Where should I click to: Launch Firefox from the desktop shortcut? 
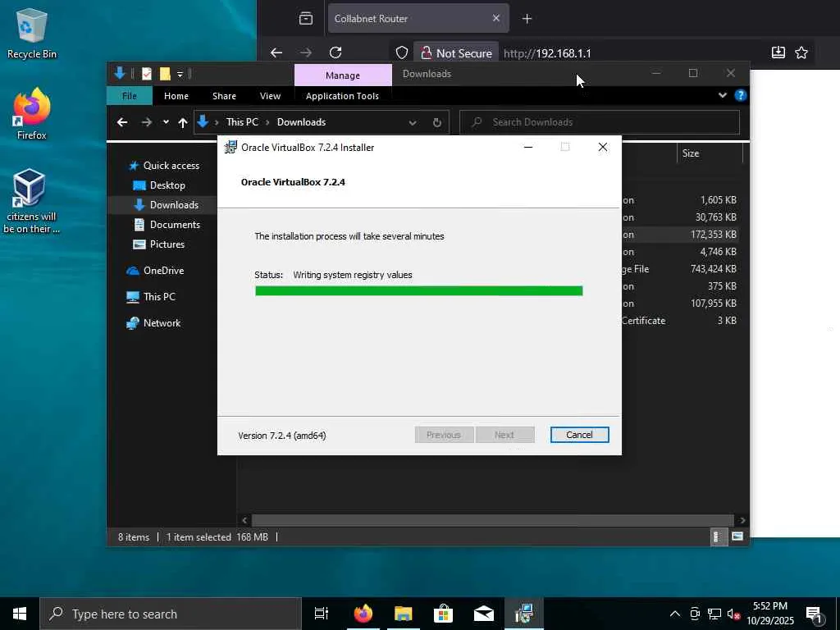(32, 114)
